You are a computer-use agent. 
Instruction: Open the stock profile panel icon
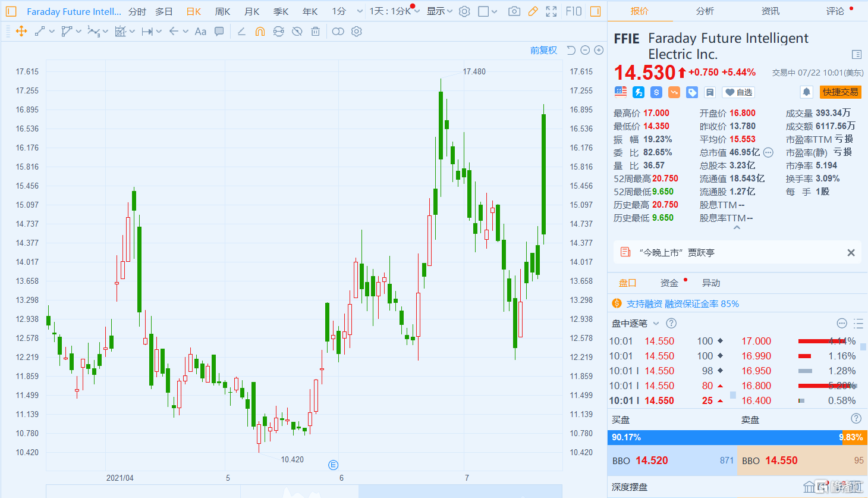pyautogui.click(x=857, y=54)
